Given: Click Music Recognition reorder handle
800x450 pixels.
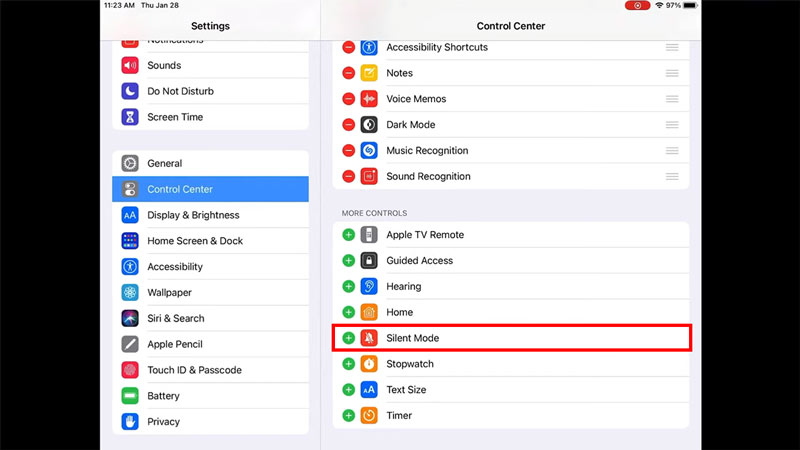Looking at the screenshot, I should (x=672, y=151).
